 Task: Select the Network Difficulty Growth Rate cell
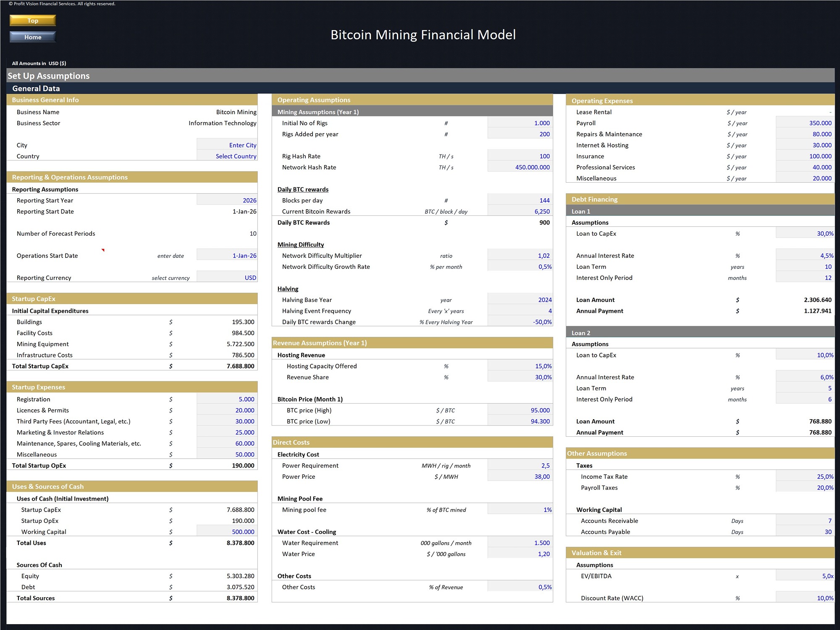coord(520,266)
